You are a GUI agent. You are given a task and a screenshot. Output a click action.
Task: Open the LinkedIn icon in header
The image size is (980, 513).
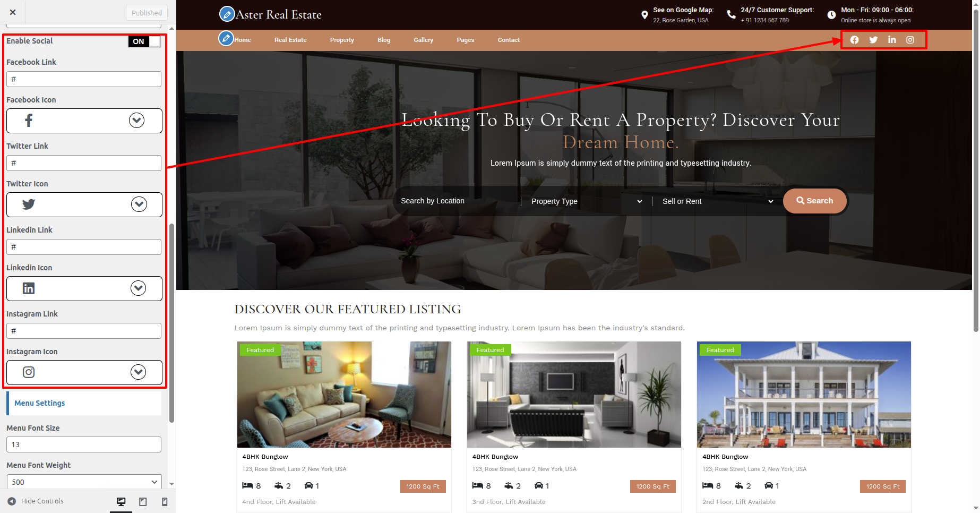pyautogui.click(x=892, y=40)
